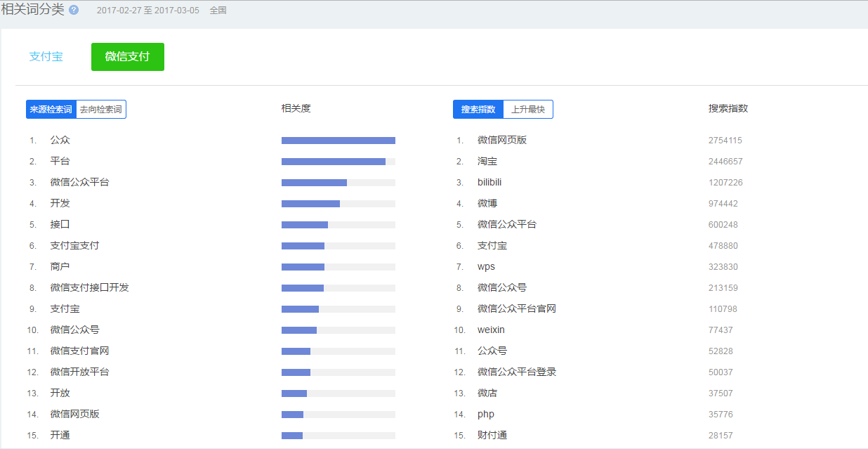Viewport: 868px width, 449px height.
Task: Select the 微店 keyword
Action: pos(487,393)
